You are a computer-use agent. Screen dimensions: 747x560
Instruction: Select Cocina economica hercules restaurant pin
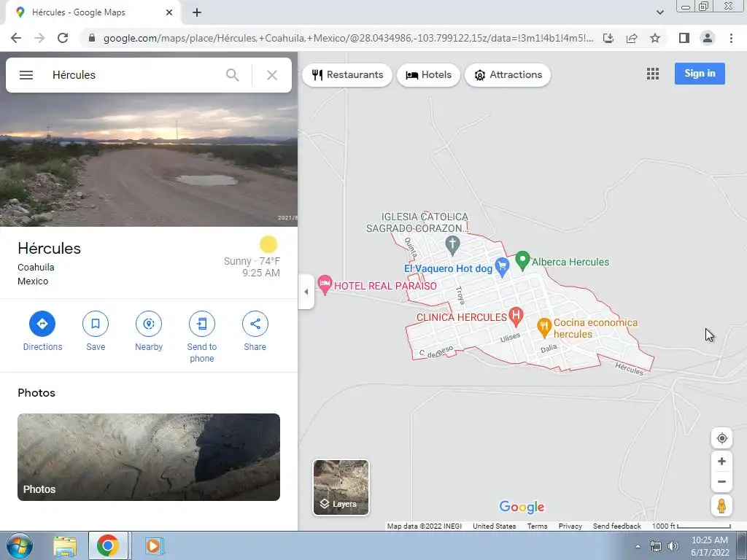(544, 327)
